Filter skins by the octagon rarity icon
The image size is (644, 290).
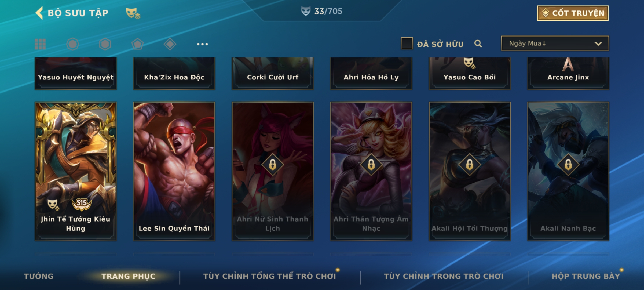point(72,44)
